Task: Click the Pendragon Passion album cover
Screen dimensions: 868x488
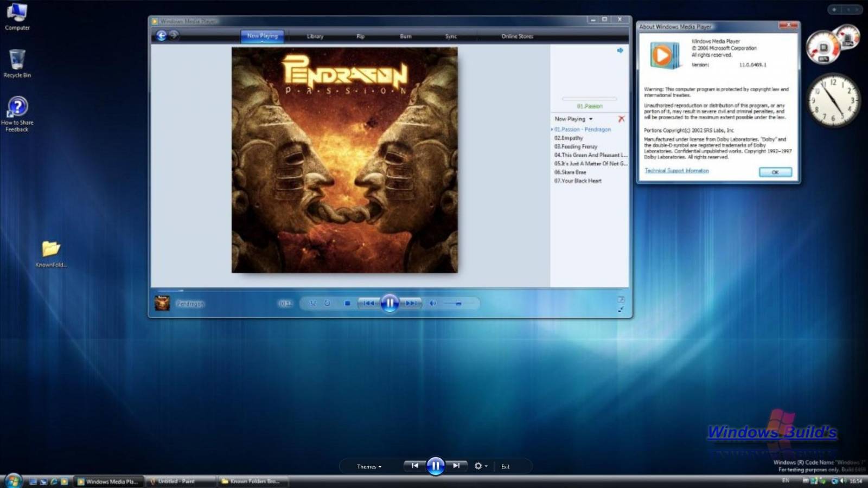Action: (344, 159)
